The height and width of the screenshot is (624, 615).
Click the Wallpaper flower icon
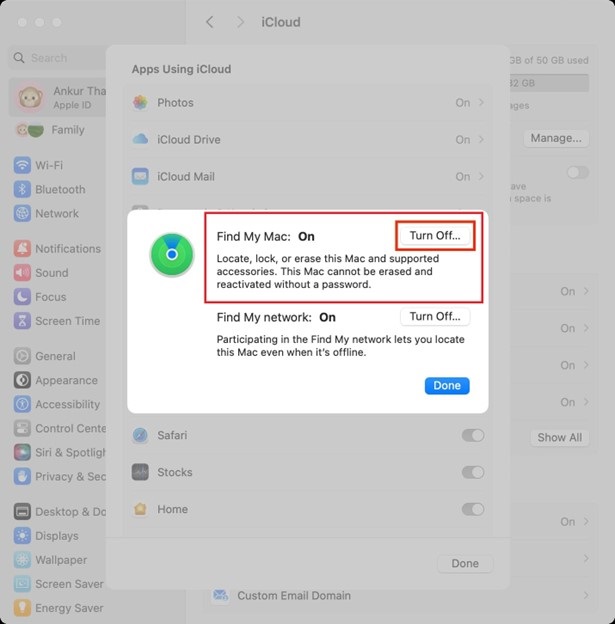click(x=22, y=560)
